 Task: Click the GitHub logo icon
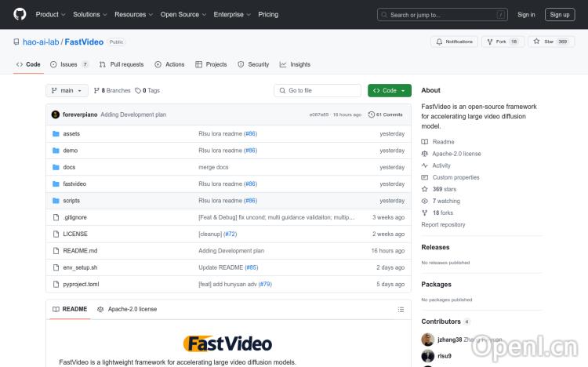pyautogui.click(x=20, y=14)
